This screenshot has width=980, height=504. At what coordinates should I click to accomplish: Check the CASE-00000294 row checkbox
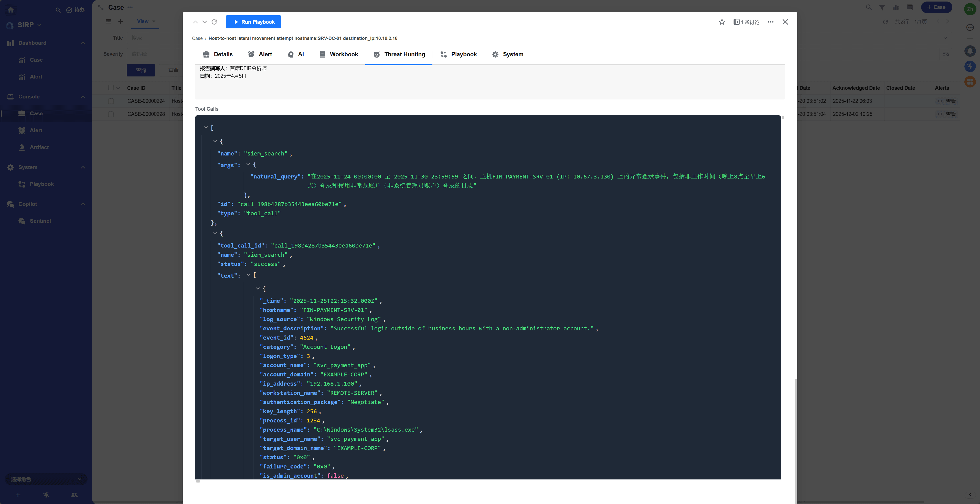click(111, 101)
